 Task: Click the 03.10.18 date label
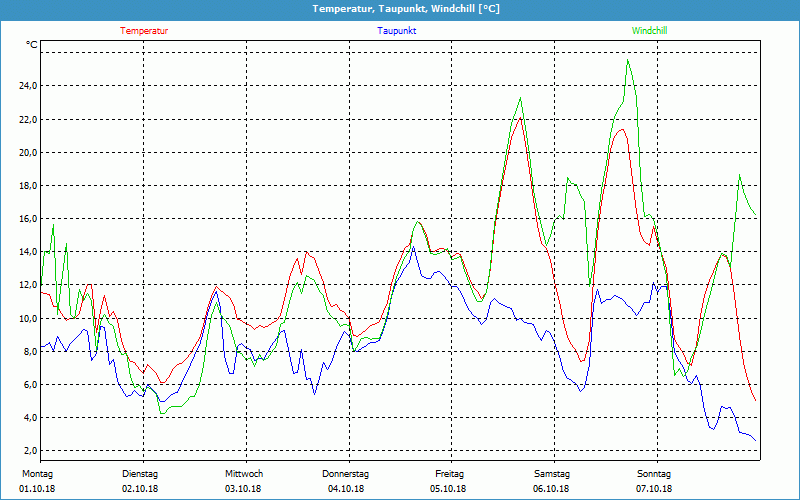[243, 489]
